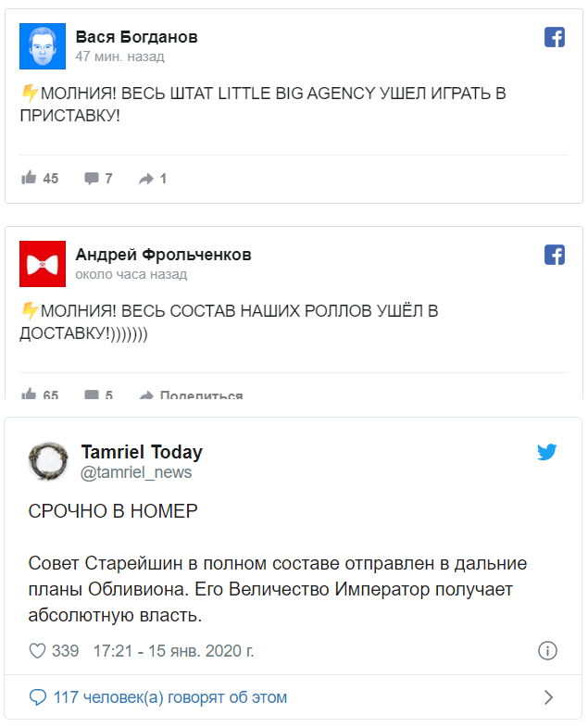The image size is (588, 727).
Task: Expand the tweet conversation chevron arrow
Action: click(x=548, y=697)
